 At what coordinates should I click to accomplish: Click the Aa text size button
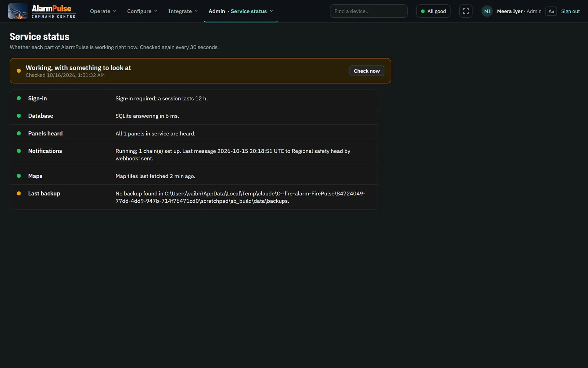tap(551, 11)
